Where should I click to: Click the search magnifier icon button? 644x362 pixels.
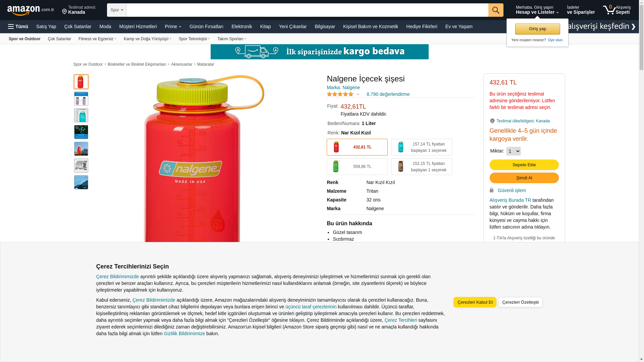496,10
